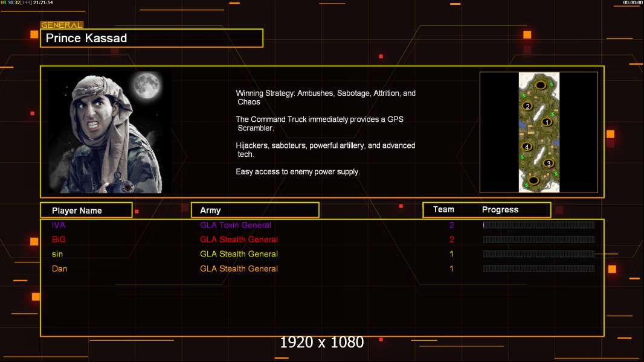Open the map preview thumbnail

pyautogui.click(x=538, y=132)
